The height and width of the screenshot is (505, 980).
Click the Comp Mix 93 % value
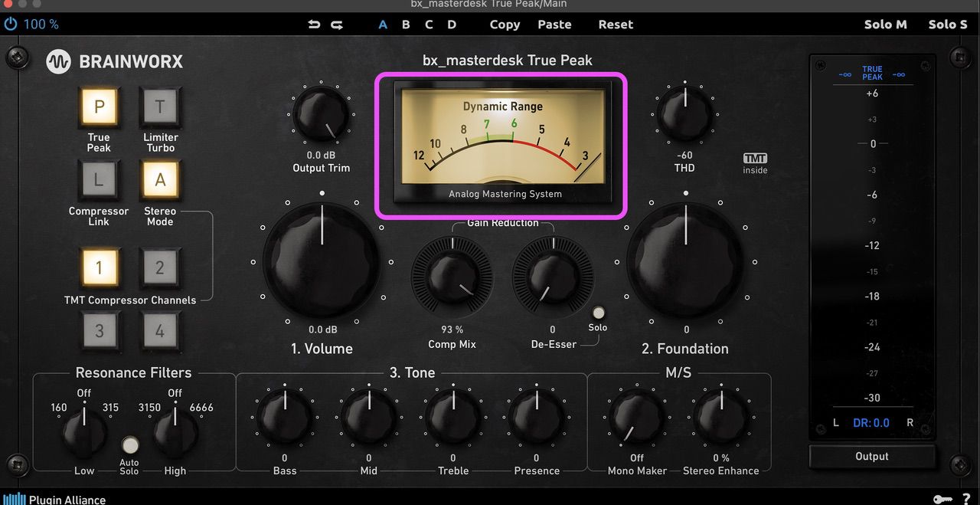[452, 330]
